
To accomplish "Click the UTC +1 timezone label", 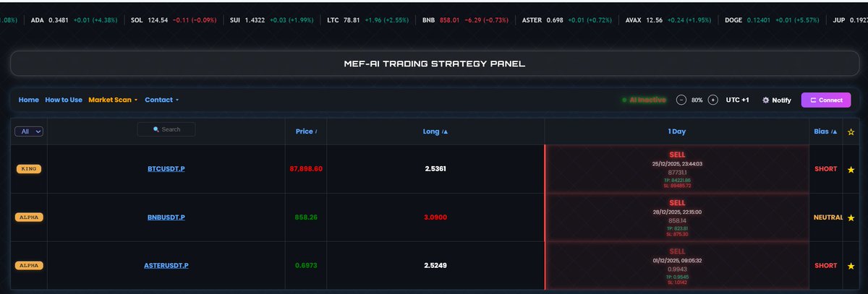I will coord(738,100).
